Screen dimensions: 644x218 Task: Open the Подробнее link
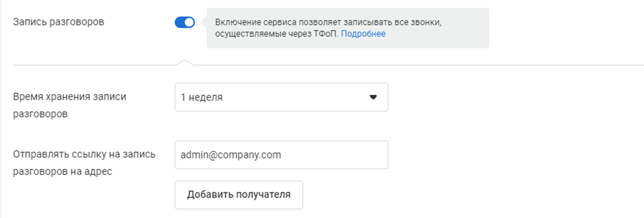[363, 34]
